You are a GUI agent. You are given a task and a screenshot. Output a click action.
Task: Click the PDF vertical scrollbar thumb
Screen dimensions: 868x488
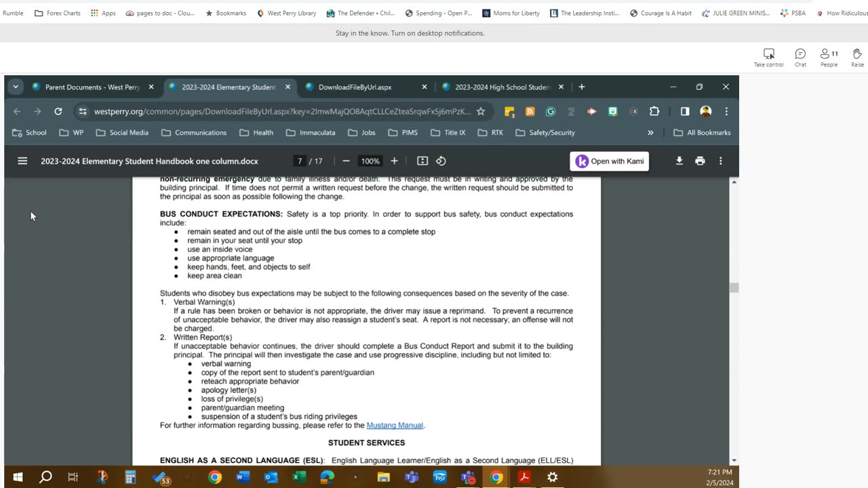tap(734, 288)
